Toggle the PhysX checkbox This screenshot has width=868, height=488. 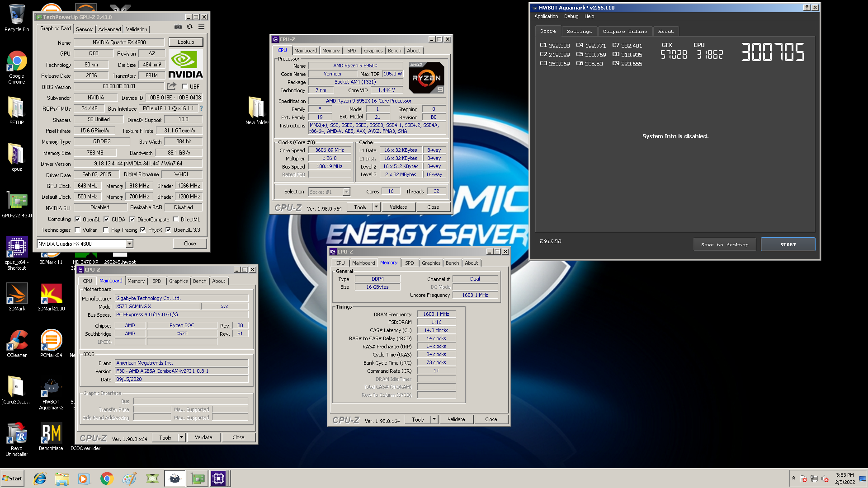pyautogui.click(x=143, y=230)
